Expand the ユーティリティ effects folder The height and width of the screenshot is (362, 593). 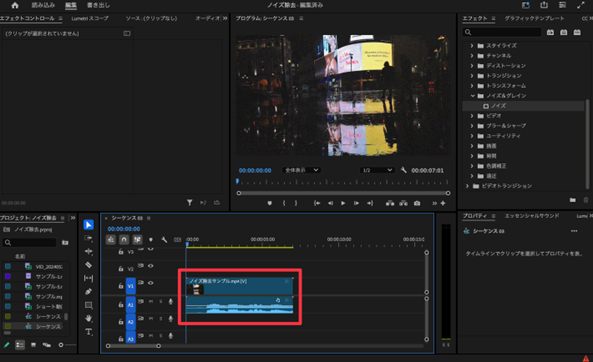pyautogui.click(x=472, y=135)
